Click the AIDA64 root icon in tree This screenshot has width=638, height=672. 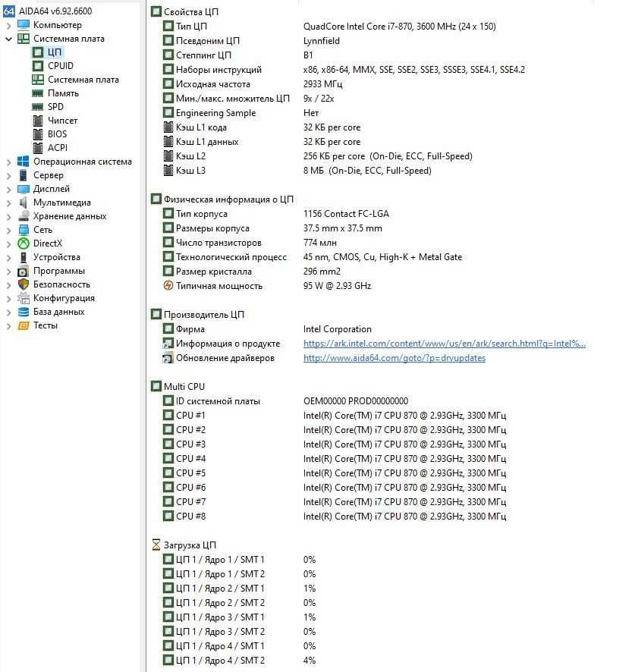tap(8, 11)
